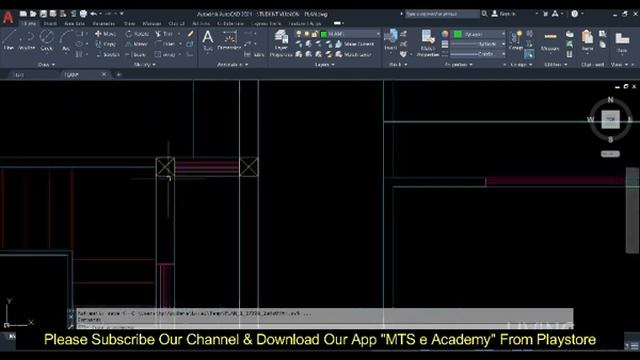Expand the Utilities panel

(556, 64)
